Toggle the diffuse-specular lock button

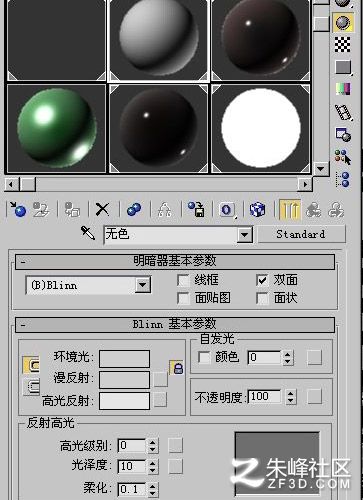point(31,387)
